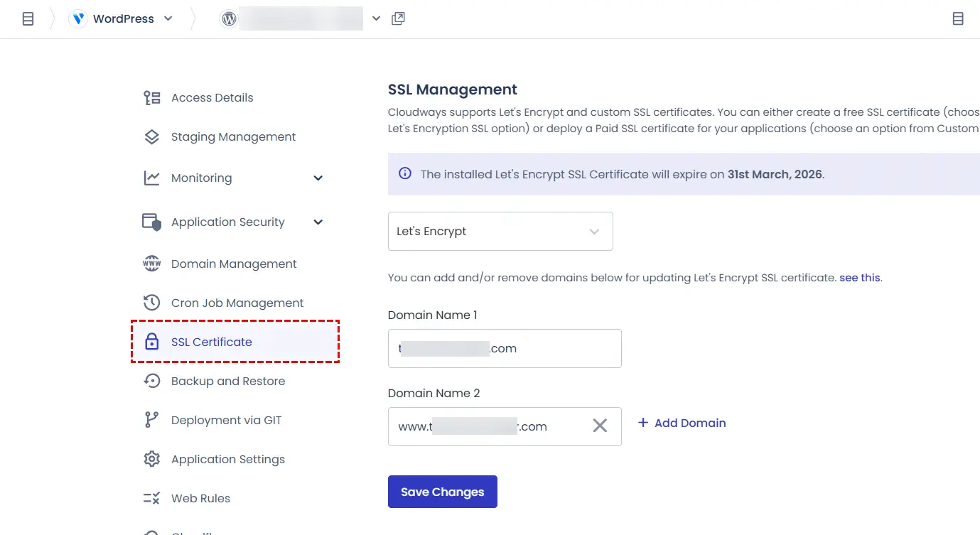980x535 pixels.
Task: Click the Domain Name 2 input field
Action: coord(505,426)
